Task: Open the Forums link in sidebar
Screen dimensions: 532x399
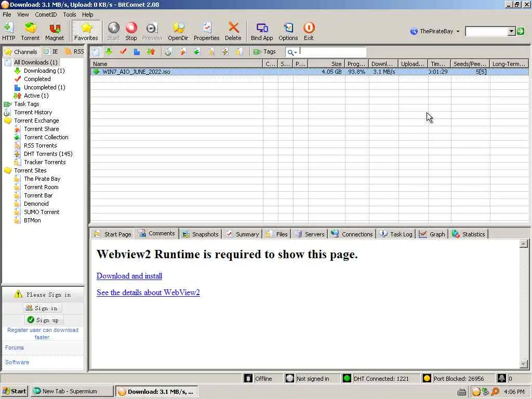Action: click(x=14, y=348)
